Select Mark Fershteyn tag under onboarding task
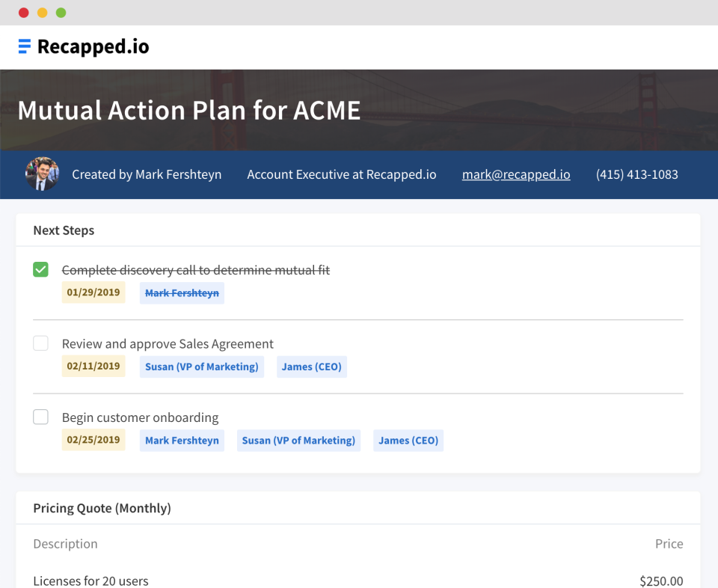This screenshot has width=718, height=588. click(x=182, y=440)
